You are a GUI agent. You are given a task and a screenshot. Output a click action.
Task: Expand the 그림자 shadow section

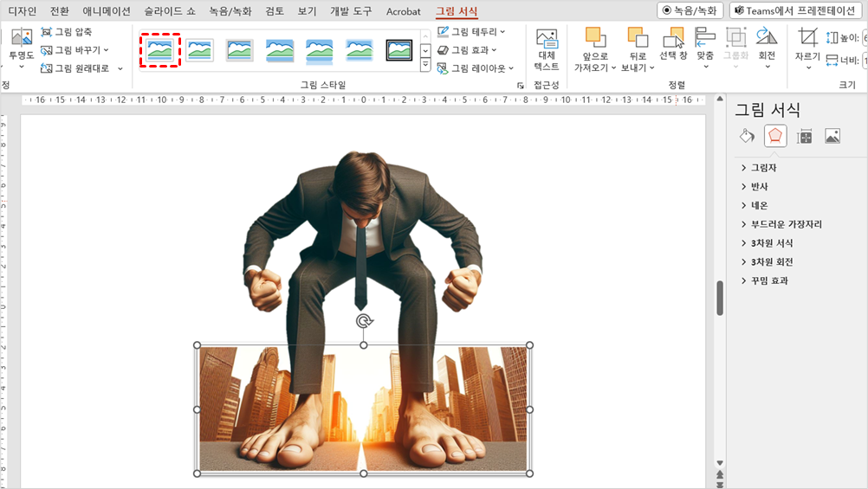(759, 168)
